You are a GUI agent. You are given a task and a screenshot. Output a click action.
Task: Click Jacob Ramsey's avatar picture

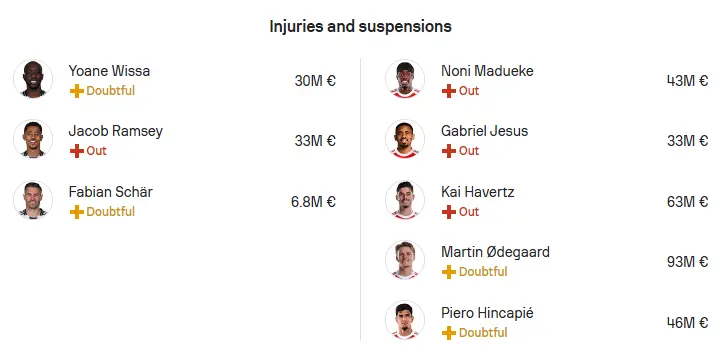pyautogui.click(x=33, y=139)
